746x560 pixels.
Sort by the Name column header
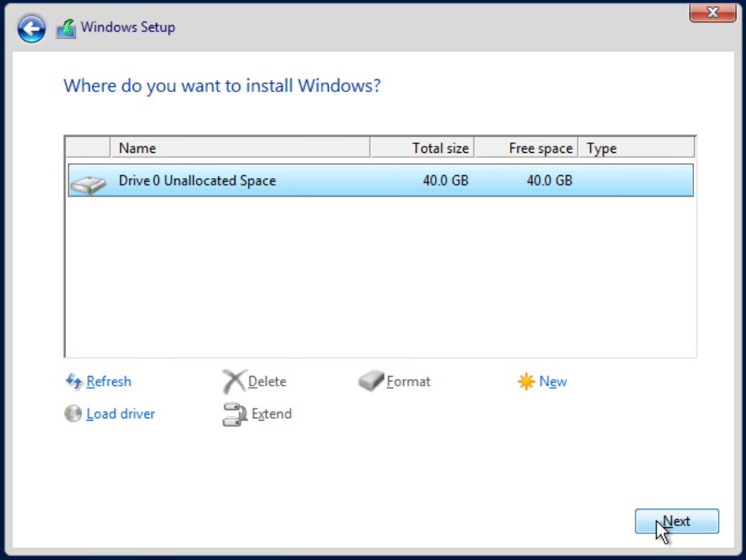coord(239,148)
